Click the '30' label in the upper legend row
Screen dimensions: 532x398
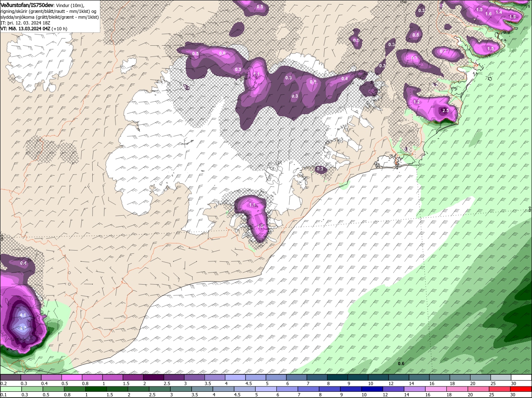pos(514,383)
